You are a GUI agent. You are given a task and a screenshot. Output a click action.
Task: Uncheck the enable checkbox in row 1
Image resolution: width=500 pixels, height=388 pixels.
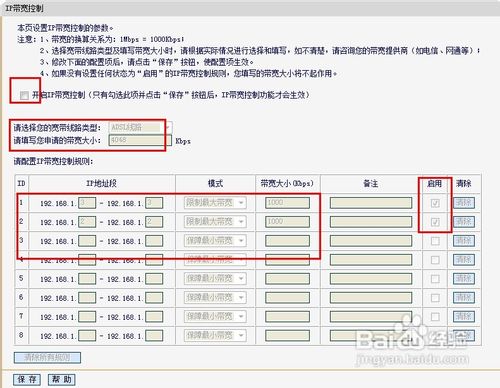click(435, 203)
